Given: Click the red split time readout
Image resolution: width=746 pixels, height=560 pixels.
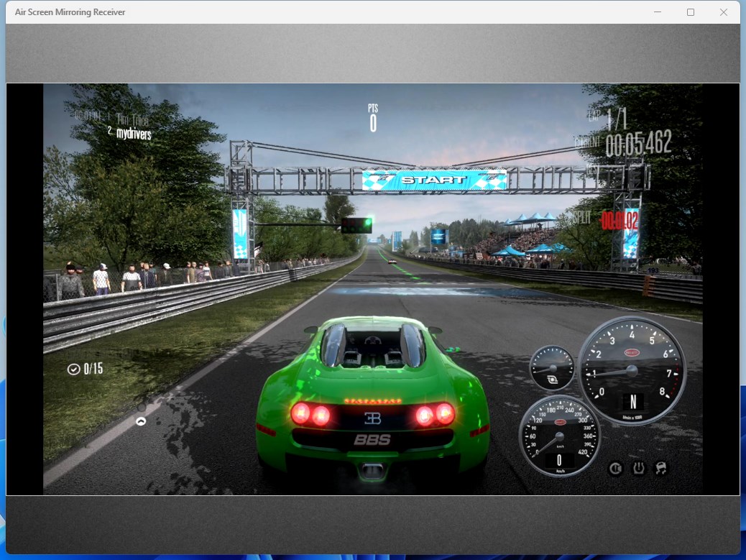Looking at the screenshot, I should click(x=620, y=221).
